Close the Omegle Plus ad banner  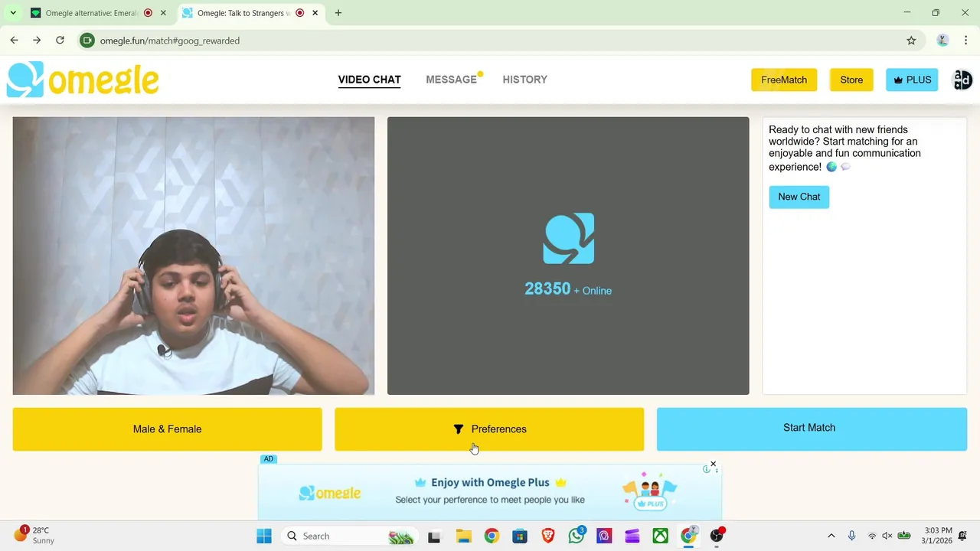point(713,464)
